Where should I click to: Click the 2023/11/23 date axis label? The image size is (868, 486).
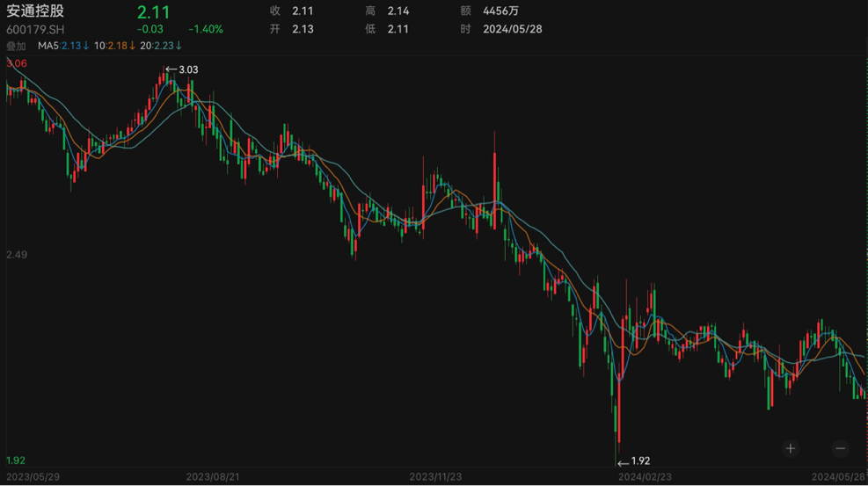click(435, 476)
